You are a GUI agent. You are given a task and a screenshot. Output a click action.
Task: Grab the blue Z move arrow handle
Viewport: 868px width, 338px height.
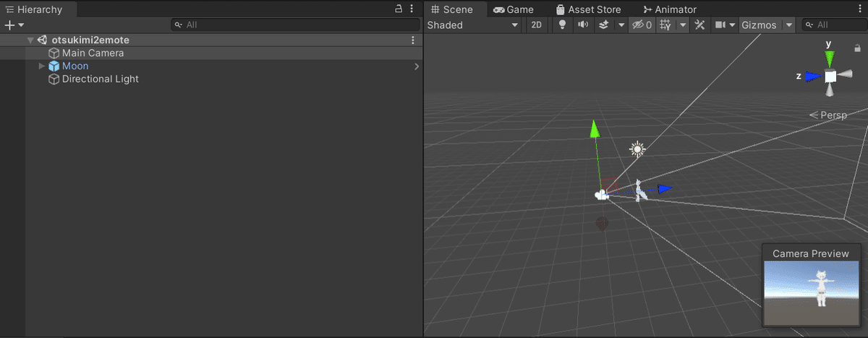coord(665,189)
